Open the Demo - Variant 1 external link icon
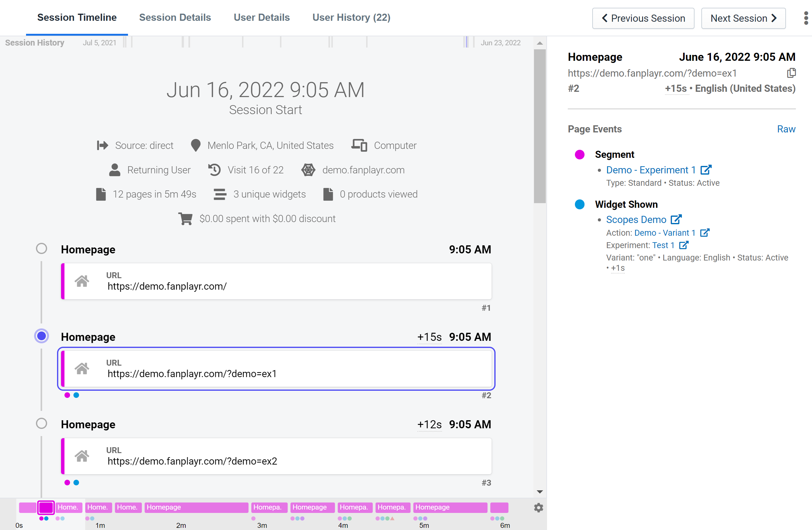Screen dimensions: 812x530 pos(704,233)
